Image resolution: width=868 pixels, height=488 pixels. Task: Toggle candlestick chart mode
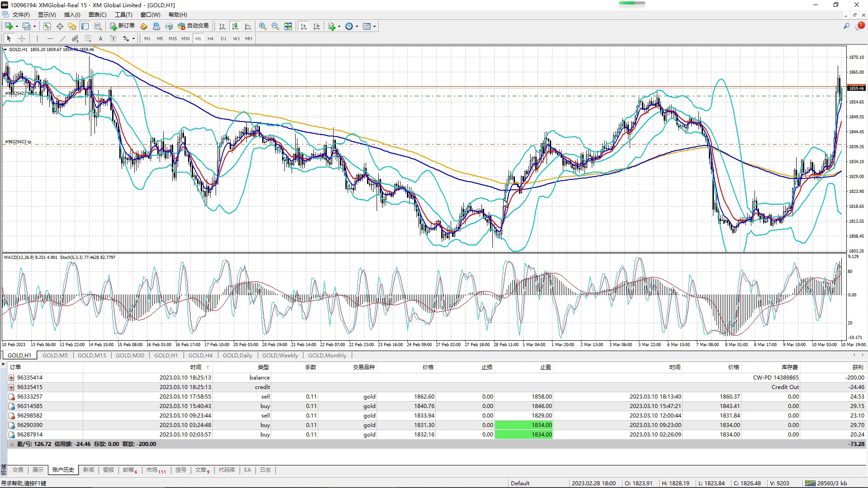pos(235,26)
